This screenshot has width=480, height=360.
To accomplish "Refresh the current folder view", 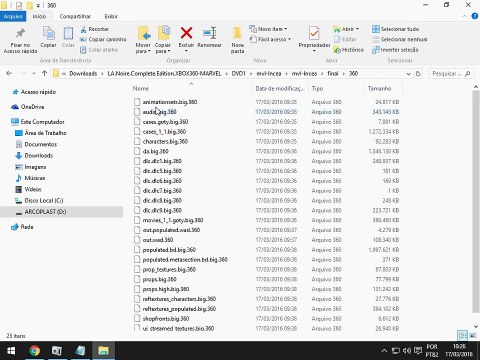I will (418, 74).
